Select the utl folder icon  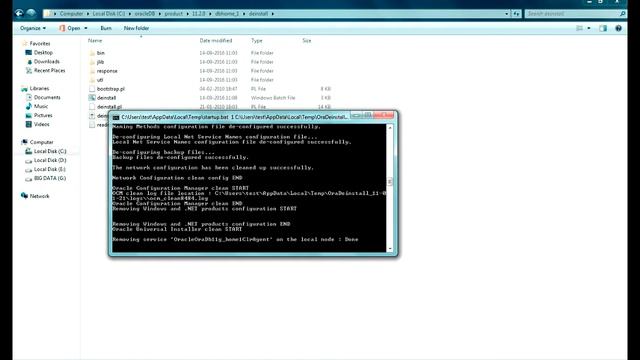click(92, 80)
